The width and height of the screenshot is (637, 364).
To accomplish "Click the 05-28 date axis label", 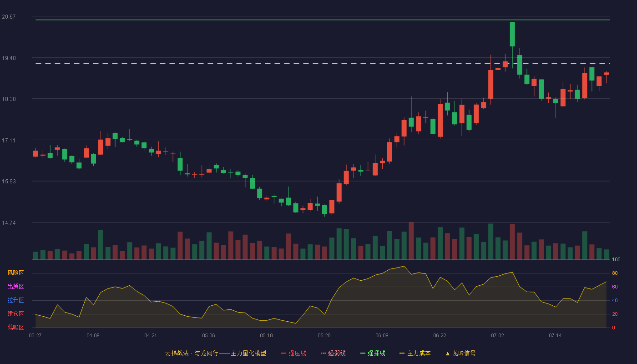I will 324,335.
